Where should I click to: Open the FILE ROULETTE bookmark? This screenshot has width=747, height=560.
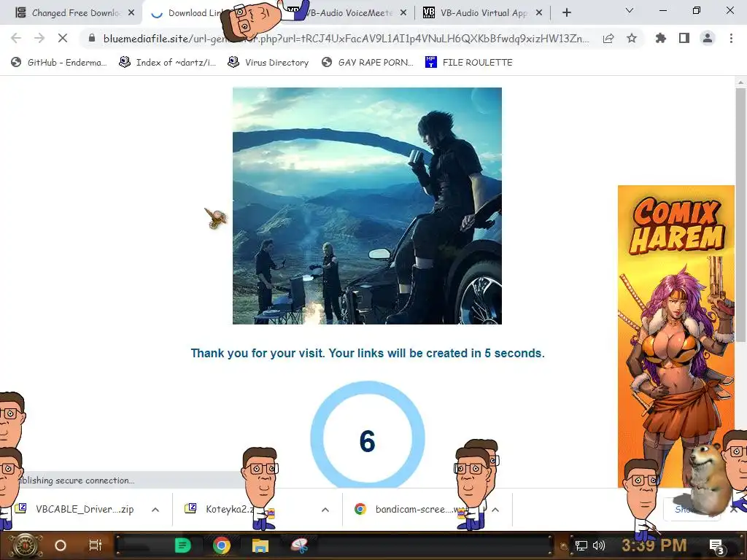point(469,63)
